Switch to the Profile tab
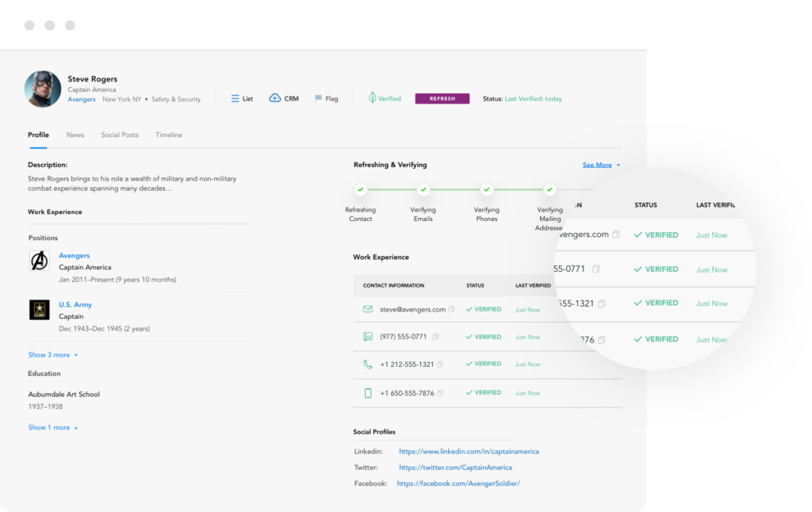This screenshot has height=512, width=812. point(38,135)
